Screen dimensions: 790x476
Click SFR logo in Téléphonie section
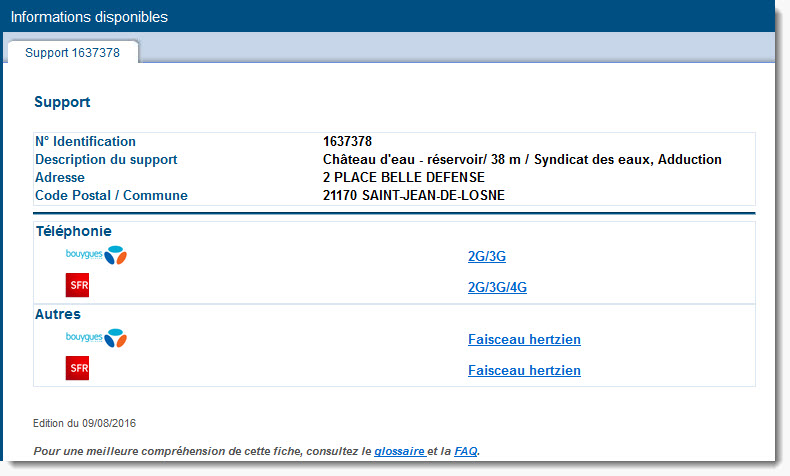tap(77, 285)
